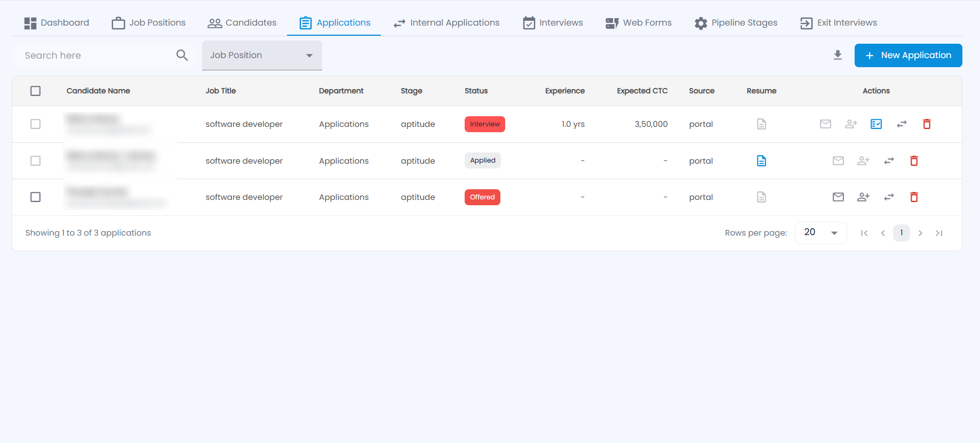Jump to the last page of results

[x=939, y=233]
